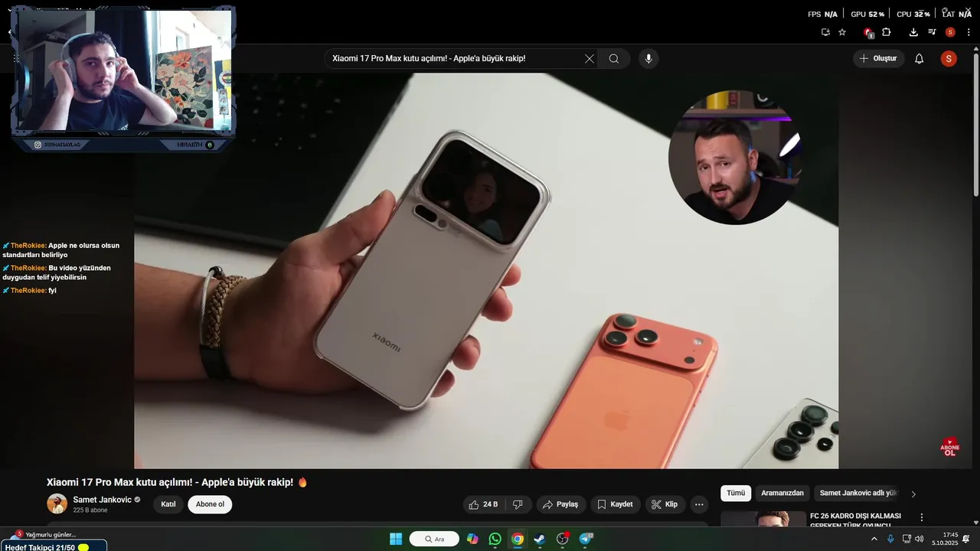Open Steam from the taskbar
Screen dimensions: 980x551
point(540,539)
